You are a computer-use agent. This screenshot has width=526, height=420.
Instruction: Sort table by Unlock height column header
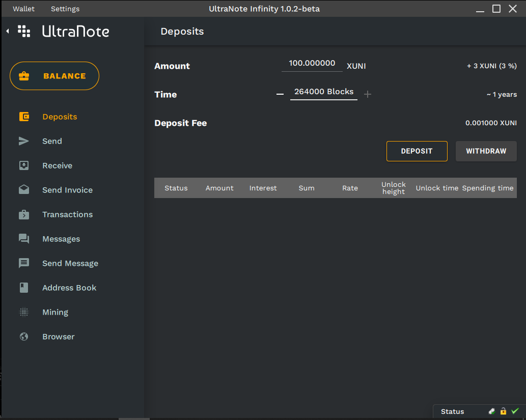pos(394,188)
